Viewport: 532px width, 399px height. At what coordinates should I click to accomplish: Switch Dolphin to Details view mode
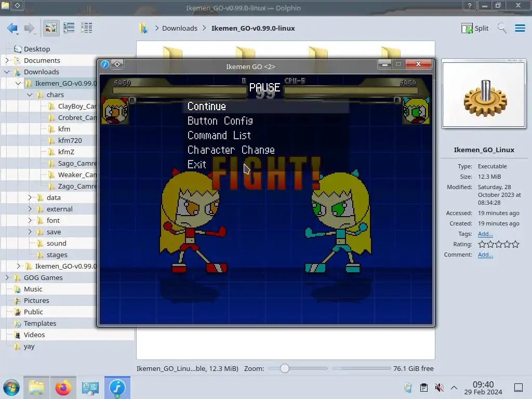[x=87, y=28]
